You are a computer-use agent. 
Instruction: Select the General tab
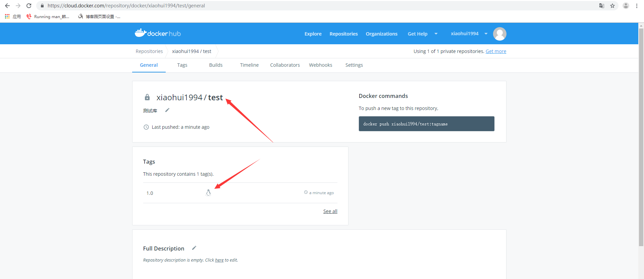point(149,65)
